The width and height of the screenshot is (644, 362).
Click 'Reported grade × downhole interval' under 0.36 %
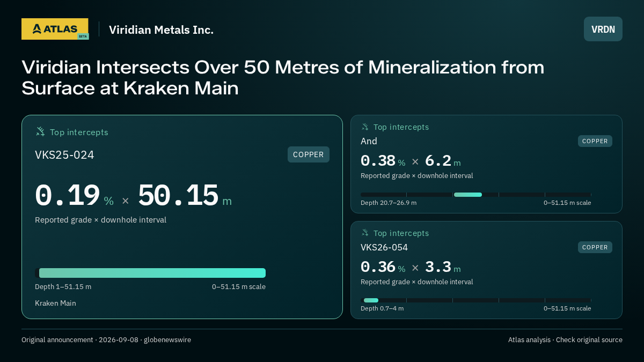click(x=417, y=282)
